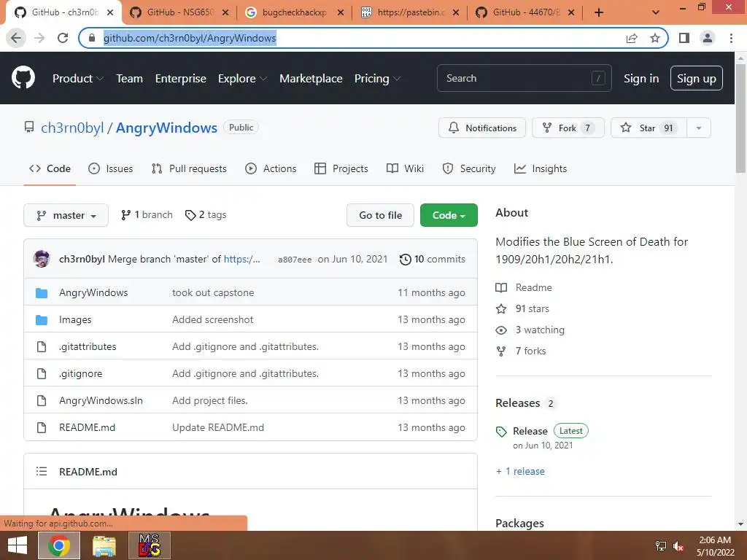747x560 pixels.
Task: Click the Sign up button
Action: click(x=696, y=78)
